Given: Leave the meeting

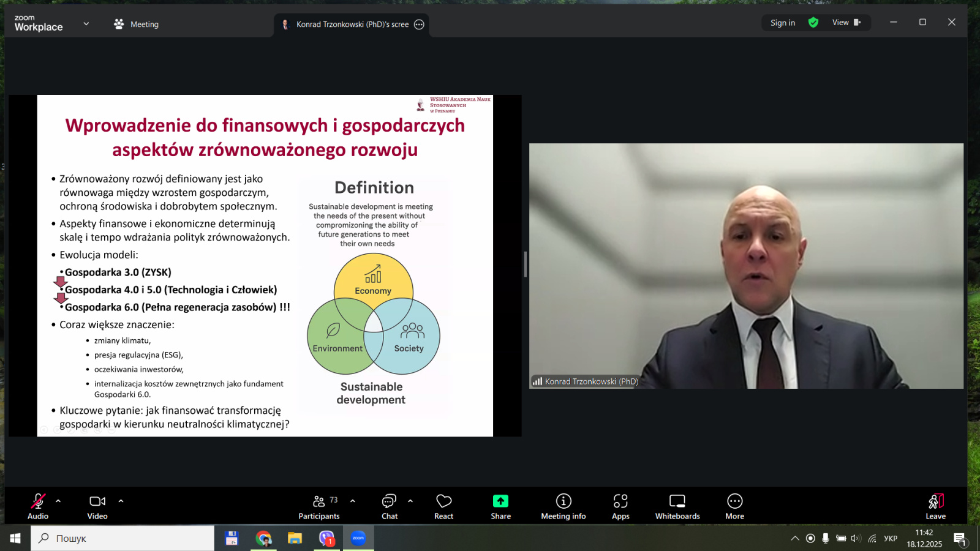Looking at the screenshot, I should click(x=935, y=506).
